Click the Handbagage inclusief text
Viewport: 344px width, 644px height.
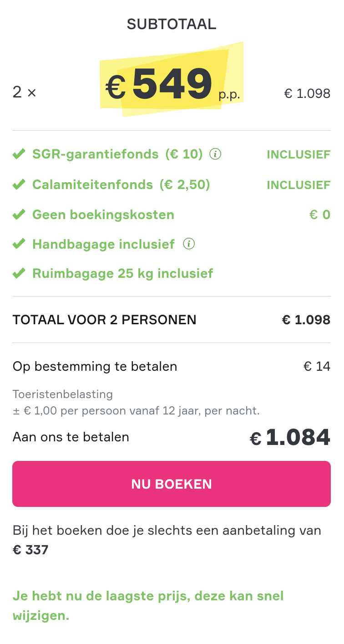tap(103, 245)
